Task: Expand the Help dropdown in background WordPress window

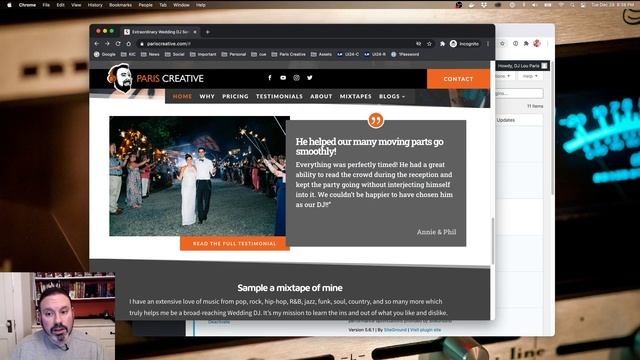Action: click(530, 76)
